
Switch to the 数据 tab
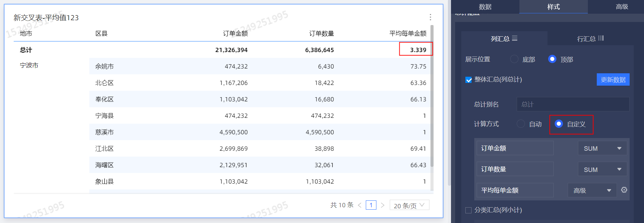pos(485,7)
